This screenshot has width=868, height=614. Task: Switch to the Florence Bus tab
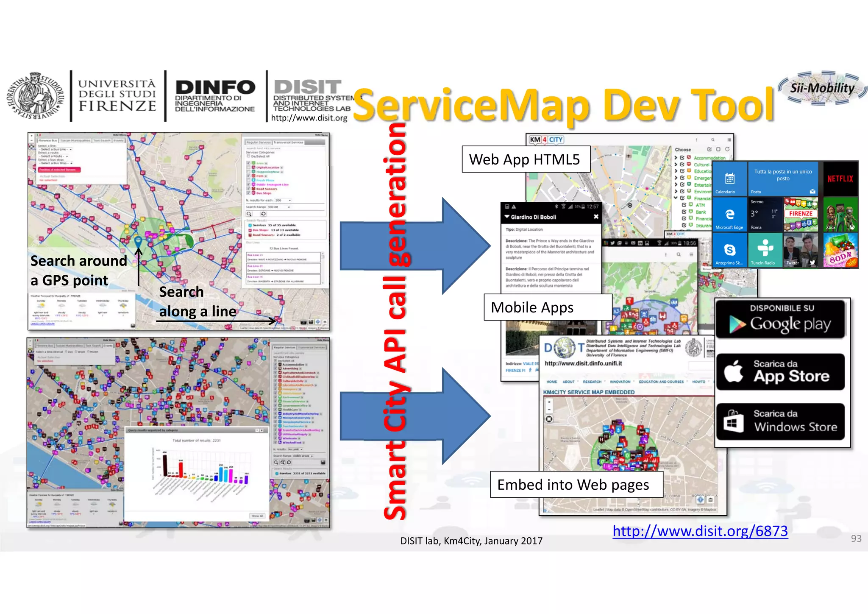(x=47, y=140)
